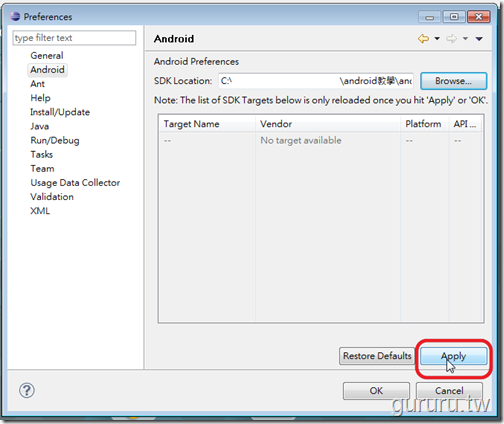Click the back navigation arrow icon
The height and width of the screenshot is (424, 504).
423,39
